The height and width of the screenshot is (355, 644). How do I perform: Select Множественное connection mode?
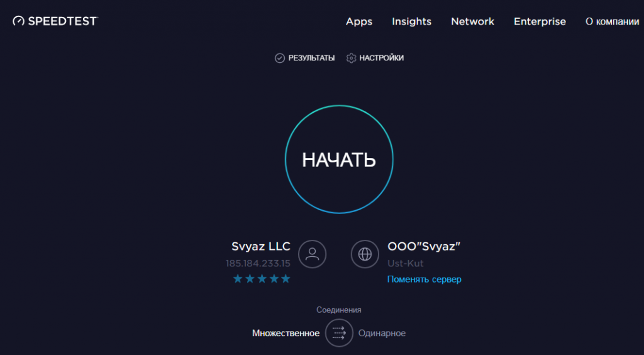coord(286,333)
